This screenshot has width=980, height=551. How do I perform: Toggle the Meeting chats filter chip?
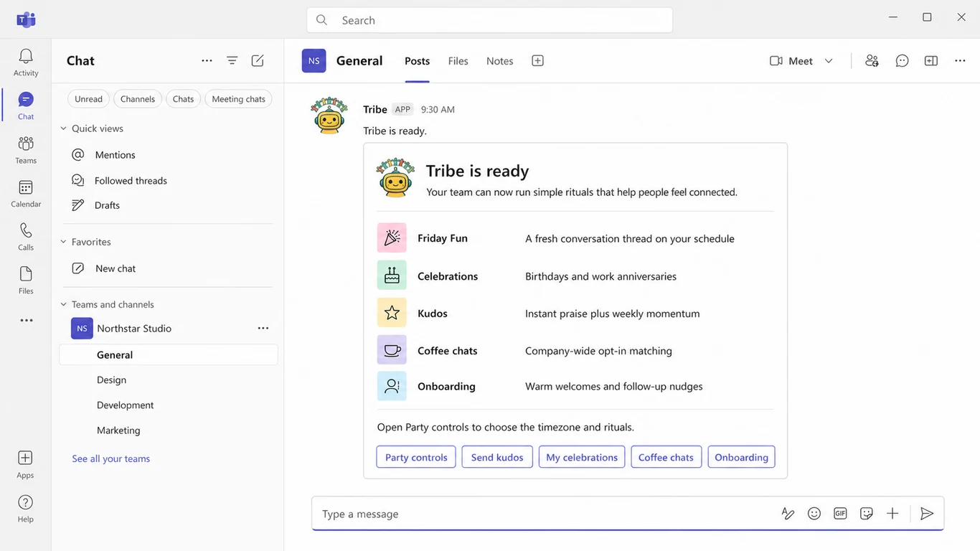pyautogui.click(x=238, y=99)
